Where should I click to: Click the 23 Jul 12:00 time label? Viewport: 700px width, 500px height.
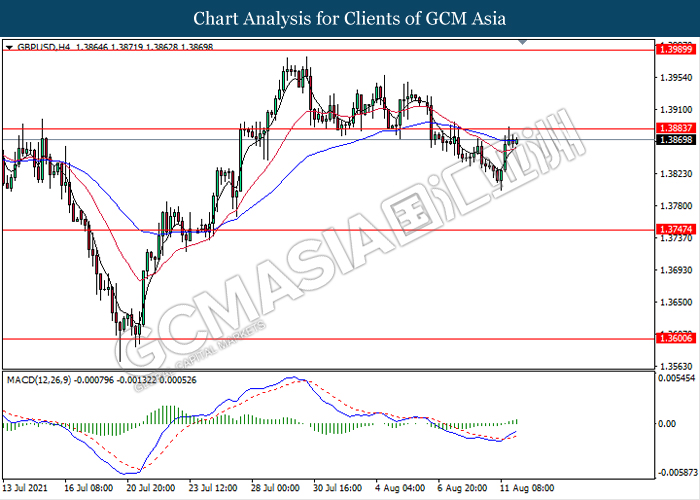click(212, 488)
